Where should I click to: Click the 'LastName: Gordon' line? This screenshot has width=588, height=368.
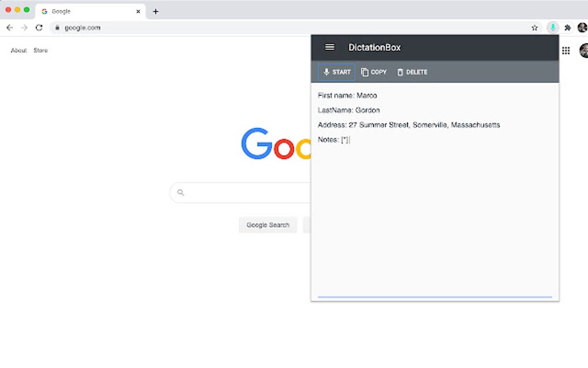click(349, 110)
